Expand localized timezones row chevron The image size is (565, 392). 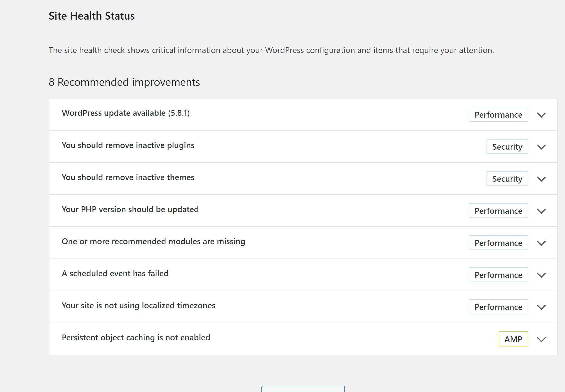(541, 307)
